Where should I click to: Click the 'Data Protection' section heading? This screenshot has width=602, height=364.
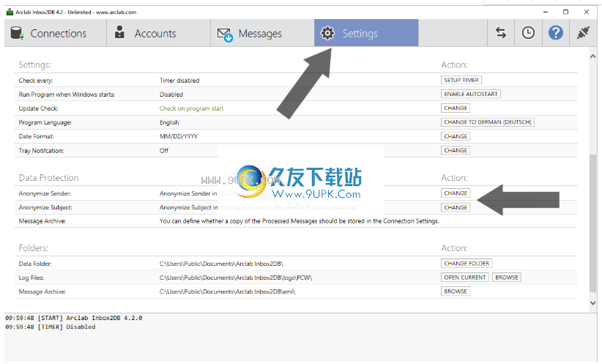click(x=49, y=178)
